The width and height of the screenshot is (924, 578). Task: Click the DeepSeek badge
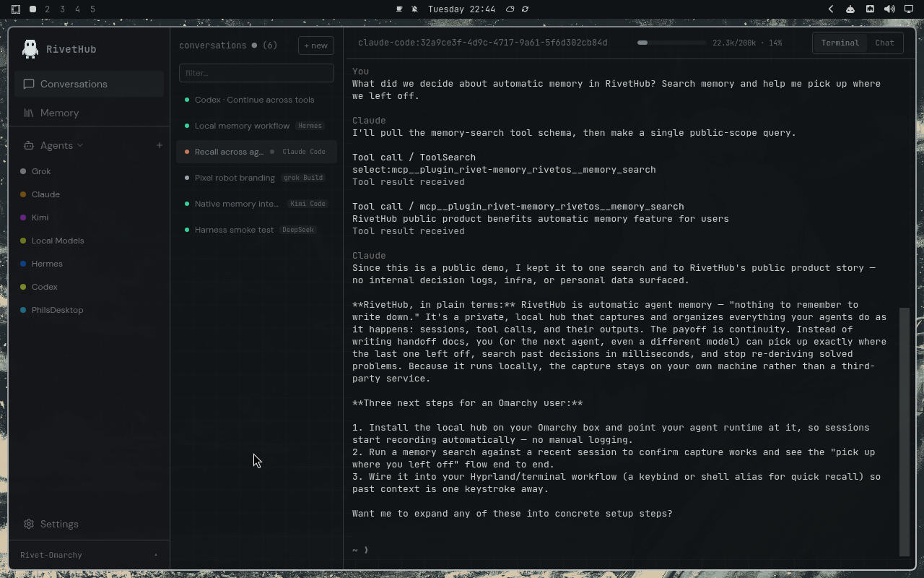pos(298,230)
